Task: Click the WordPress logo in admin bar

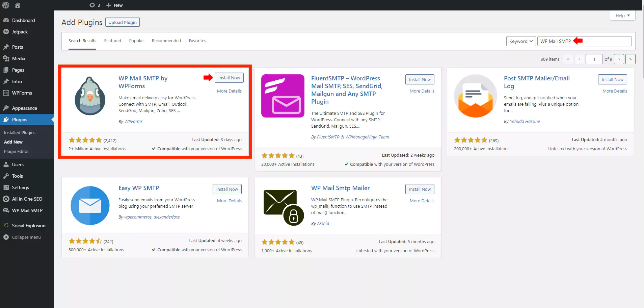Action: (6, 5)
